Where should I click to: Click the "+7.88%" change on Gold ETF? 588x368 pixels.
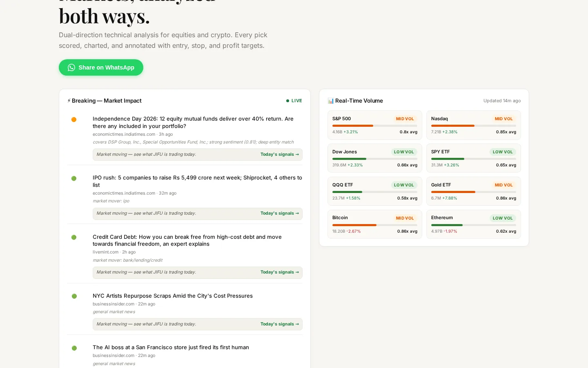click(450, 198)
